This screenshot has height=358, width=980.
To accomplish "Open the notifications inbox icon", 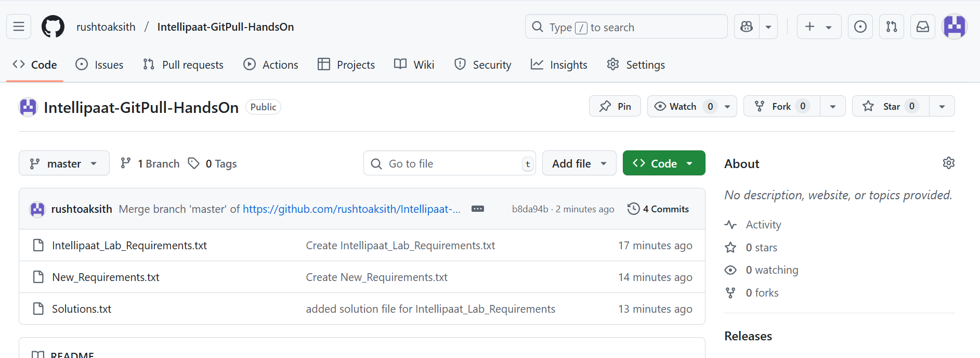I will pyautogui.click(x=923, y=27).
